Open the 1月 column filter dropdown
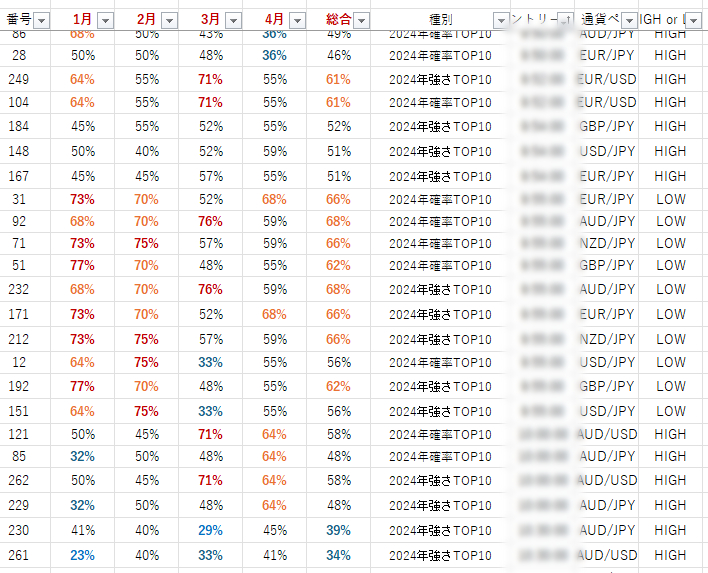 tap(106, 20)
